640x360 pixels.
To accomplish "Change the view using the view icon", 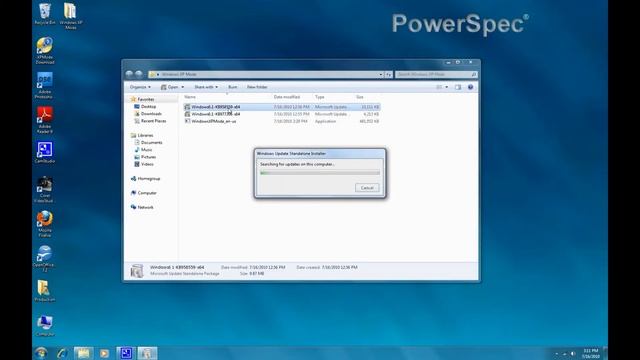I will [x=439, y=87].
